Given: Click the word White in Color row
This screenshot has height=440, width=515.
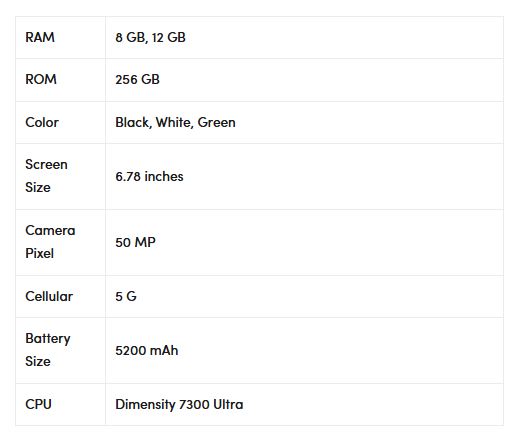Looking at the screenshot, I should tap(173, 122).
